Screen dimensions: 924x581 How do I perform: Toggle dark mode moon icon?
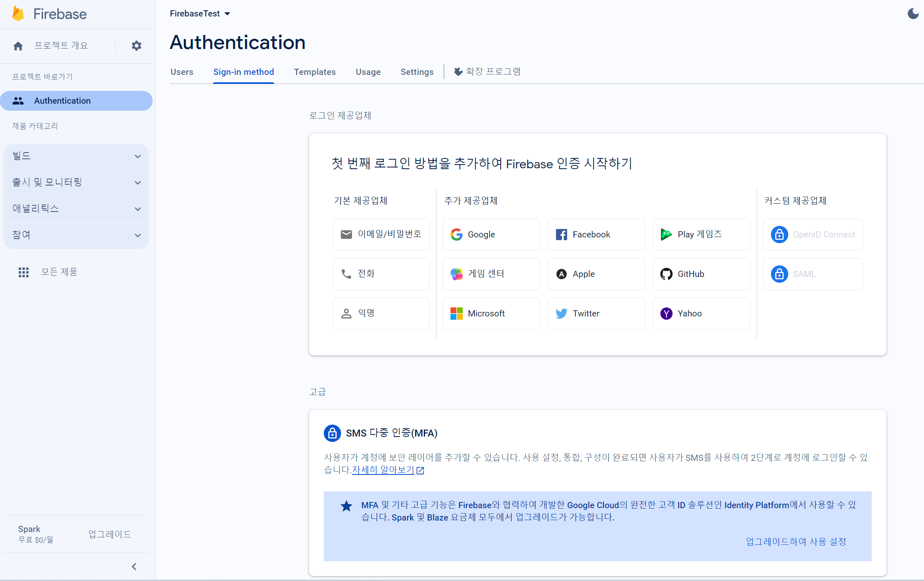pos(913,14)
